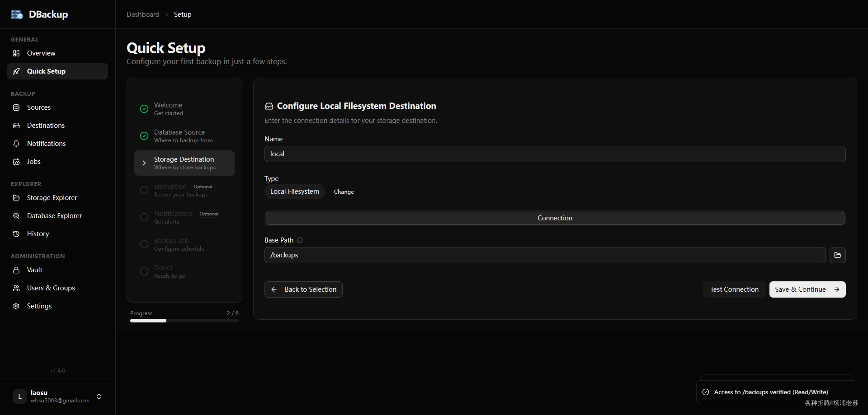The image size is (868, 415).
Task: Select the Notifications step circle in wizard
Action: point(144,217)
